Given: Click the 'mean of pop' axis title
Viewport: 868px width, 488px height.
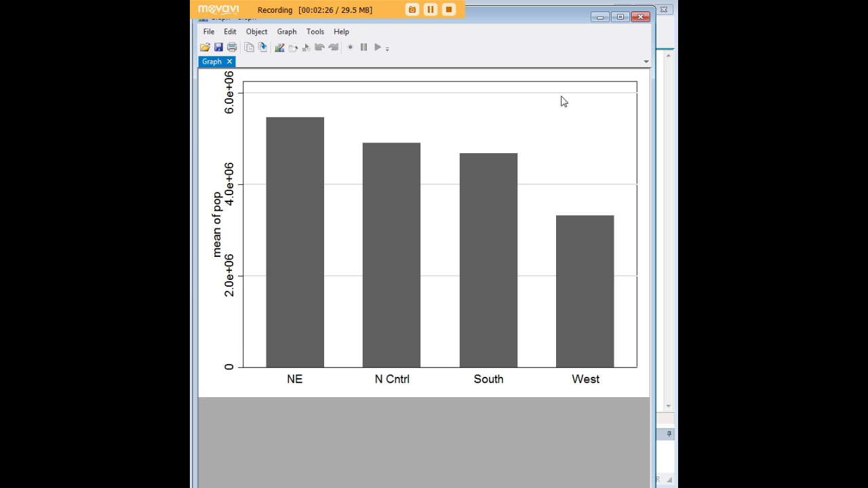Looking at the screenshot, I should pyautogui.click(x=217, y=224).
